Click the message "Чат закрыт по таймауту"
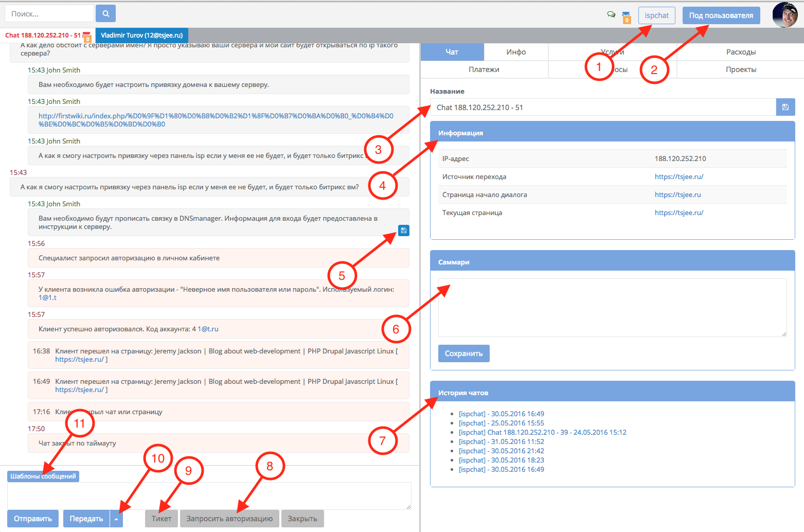The width and height of the screenshot is (804, 532). (x=219, y=443)
